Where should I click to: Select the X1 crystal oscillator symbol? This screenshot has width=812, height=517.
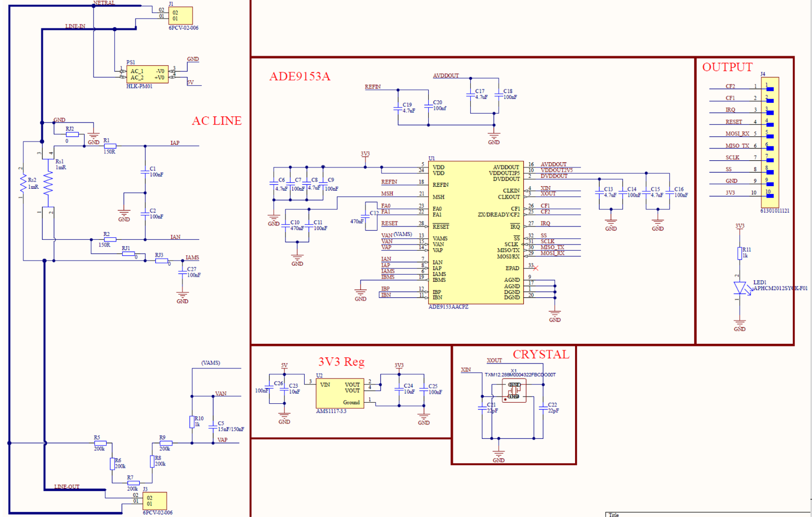[x=514, y=391]
